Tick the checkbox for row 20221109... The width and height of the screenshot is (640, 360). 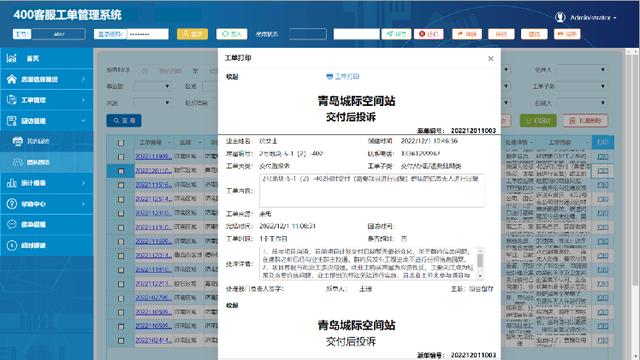click(121, 157)
